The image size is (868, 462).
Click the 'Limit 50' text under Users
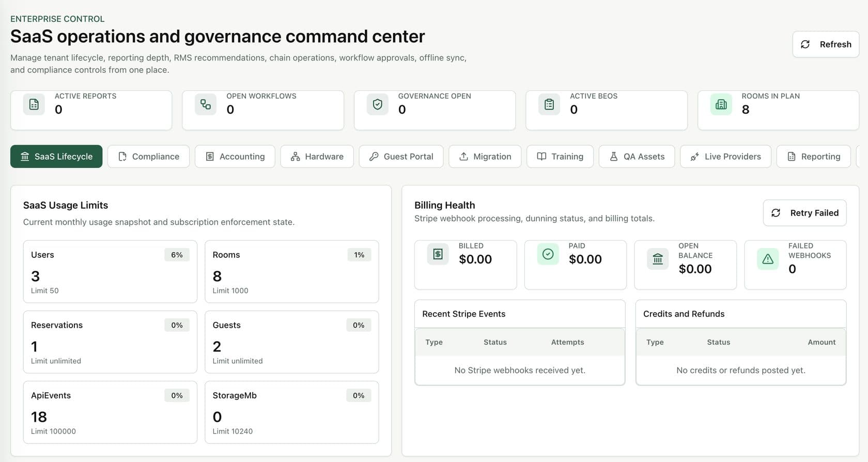click(45, 290)
